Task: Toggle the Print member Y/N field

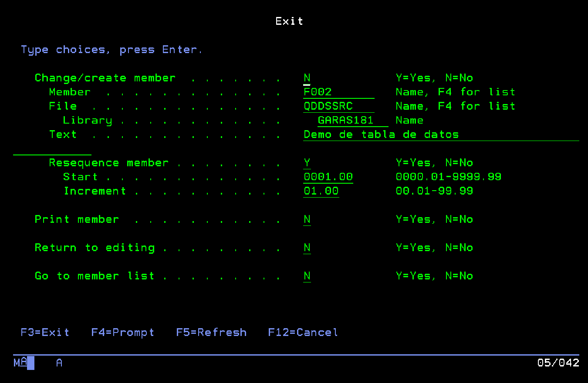Action: pos(307,219)
